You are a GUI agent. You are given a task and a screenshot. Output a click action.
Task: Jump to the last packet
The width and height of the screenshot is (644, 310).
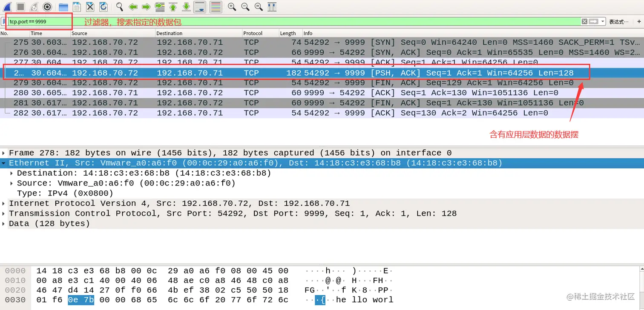pyautogui.click(x=186, y=7)
